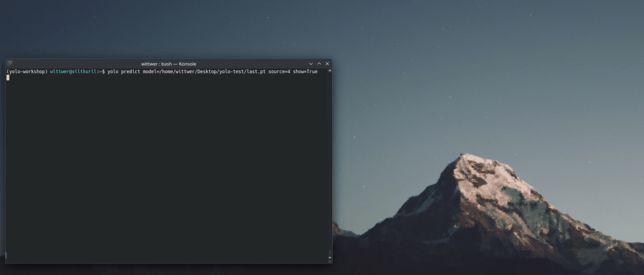Screen dimensions: 644x275
Task: Click the terminal cursor block
Action: click(x=8, y=77)
